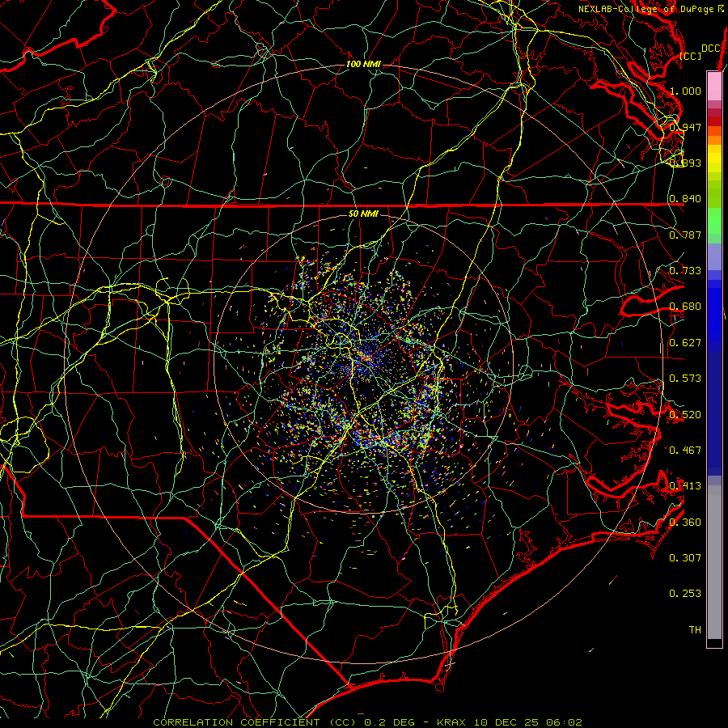Image resolution: width=728 pixels, height=728 pixels.
Task: Click the 0.413 legend value
Action: (x=685, y=486)
